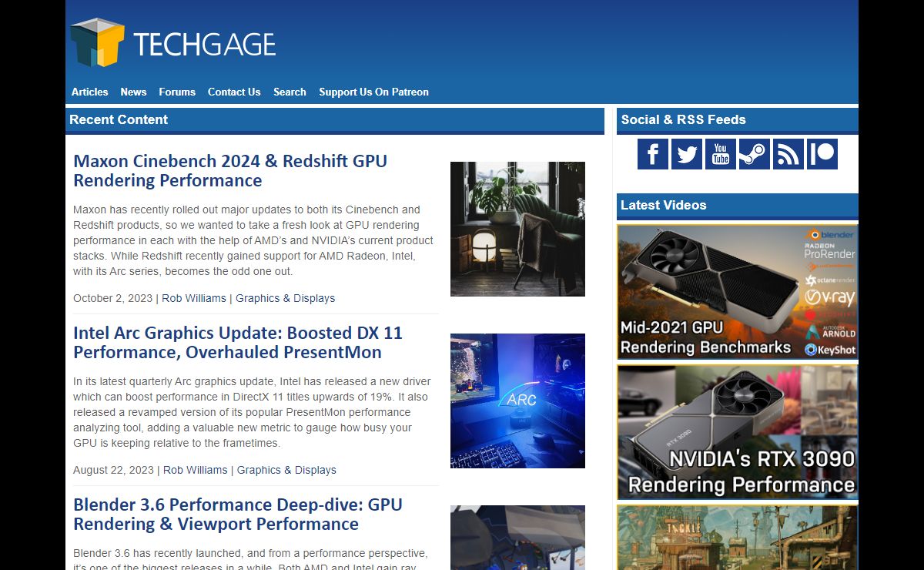Image resolution: width=924 pixels, height=570 pixels.
Task: Open the Intel Arc Graphics Update article title
Action: tap(238, 343)
